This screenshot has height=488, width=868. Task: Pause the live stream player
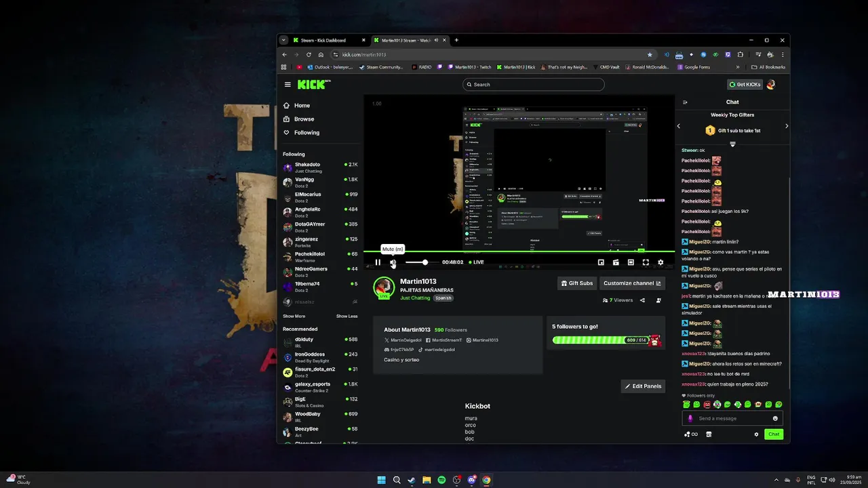[x=378, y=262]
